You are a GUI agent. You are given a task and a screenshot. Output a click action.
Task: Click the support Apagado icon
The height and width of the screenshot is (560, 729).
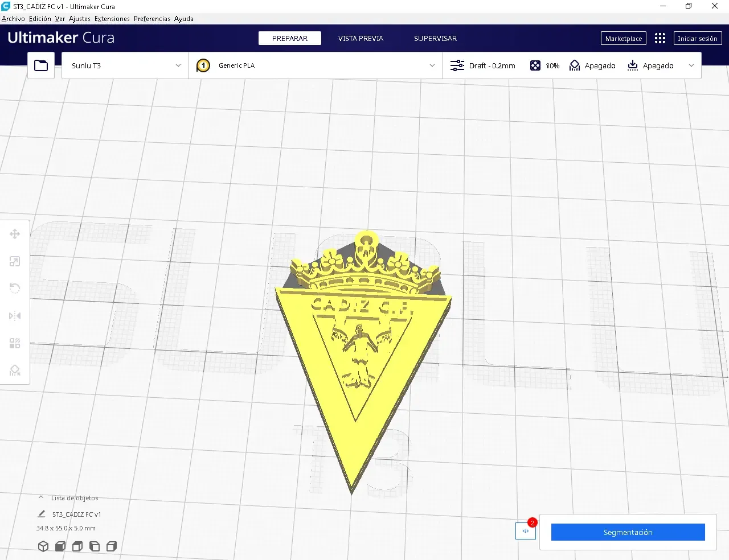(575, 65)
